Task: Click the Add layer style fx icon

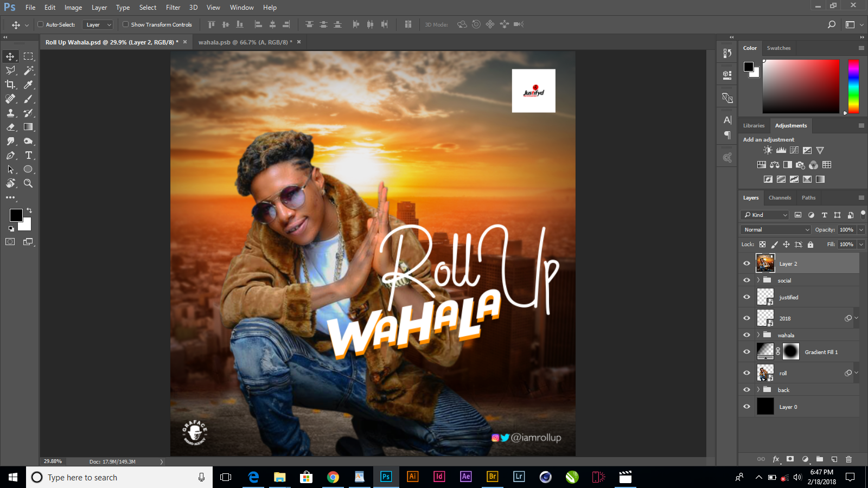Action: (776, 459)
